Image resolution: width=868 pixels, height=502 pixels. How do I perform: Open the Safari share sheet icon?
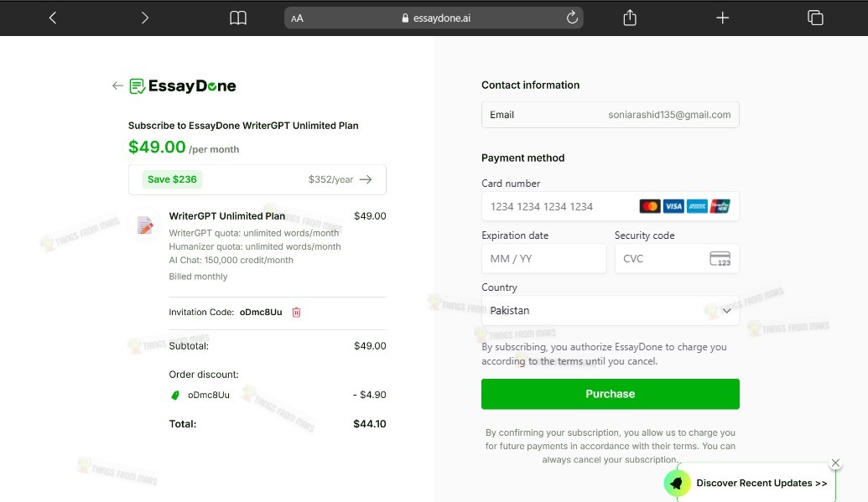coord(630,18)
